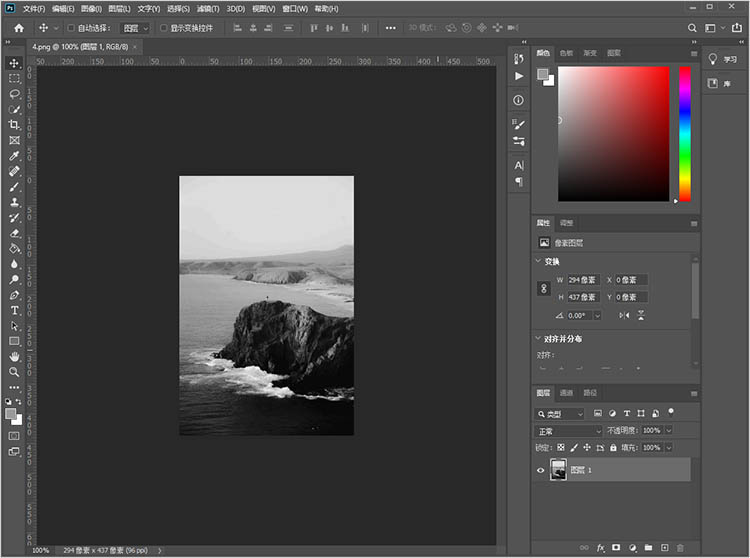Hide 图层 1 using the eye icon

pyautogui.click(x=541, y=470)
